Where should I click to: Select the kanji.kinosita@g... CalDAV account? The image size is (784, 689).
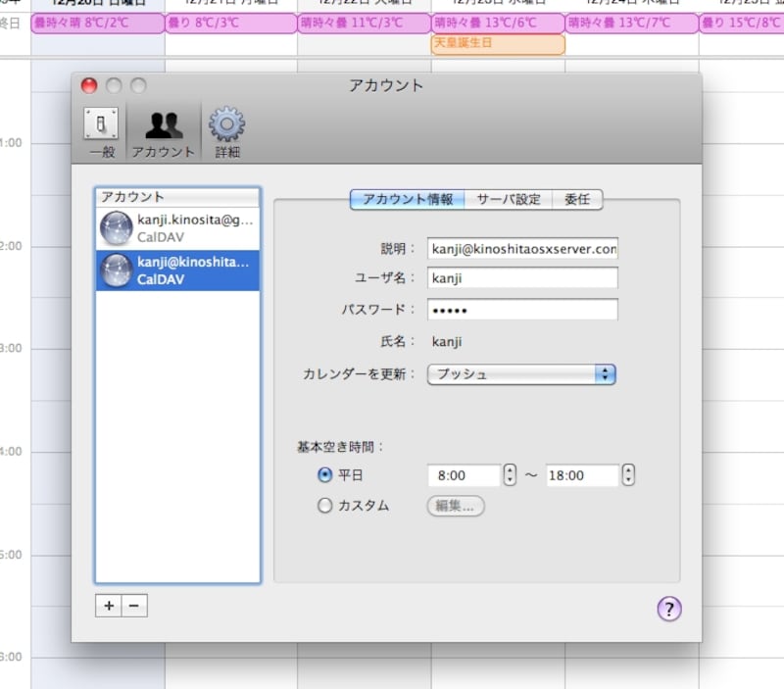177,228
